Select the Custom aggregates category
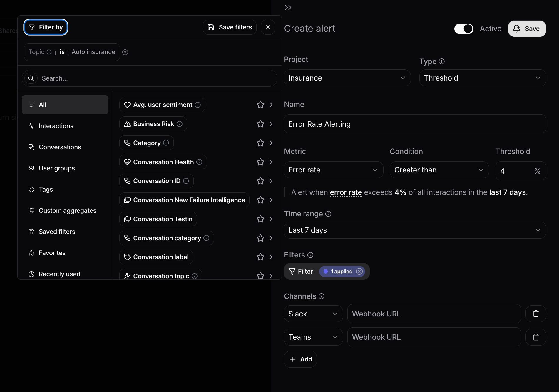This screenshot has width=559, height=392. (x=65, y=210)
